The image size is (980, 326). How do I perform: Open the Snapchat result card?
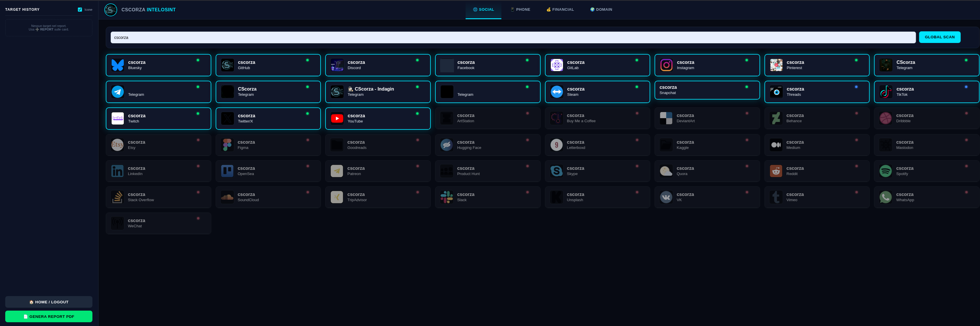click(x=707, y=90)
